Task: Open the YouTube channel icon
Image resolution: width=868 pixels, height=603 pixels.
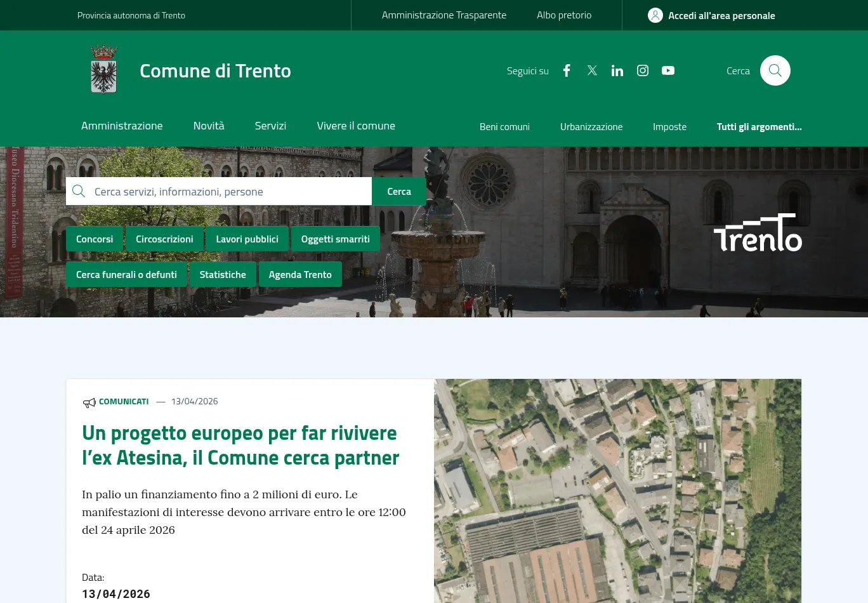Action: pos(668,70)
